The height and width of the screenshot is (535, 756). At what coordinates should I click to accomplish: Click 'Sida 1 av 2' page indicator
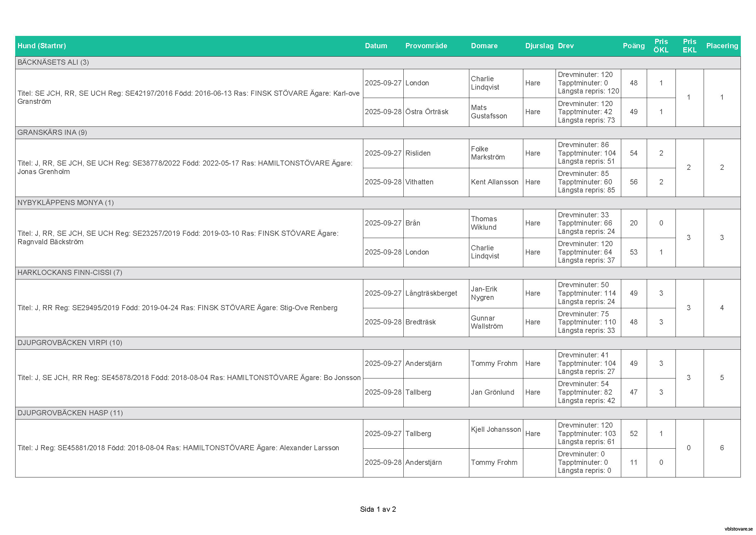378,510
